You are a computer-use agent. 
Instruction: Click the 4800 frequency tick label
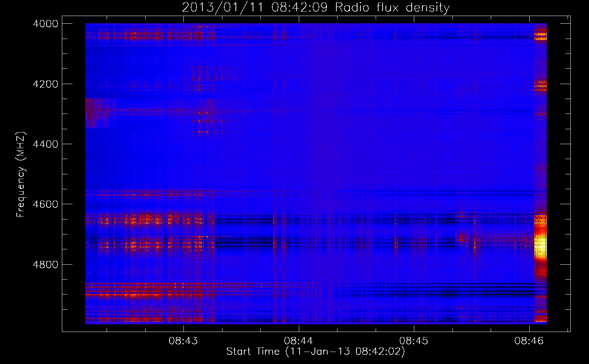(46, 265)
